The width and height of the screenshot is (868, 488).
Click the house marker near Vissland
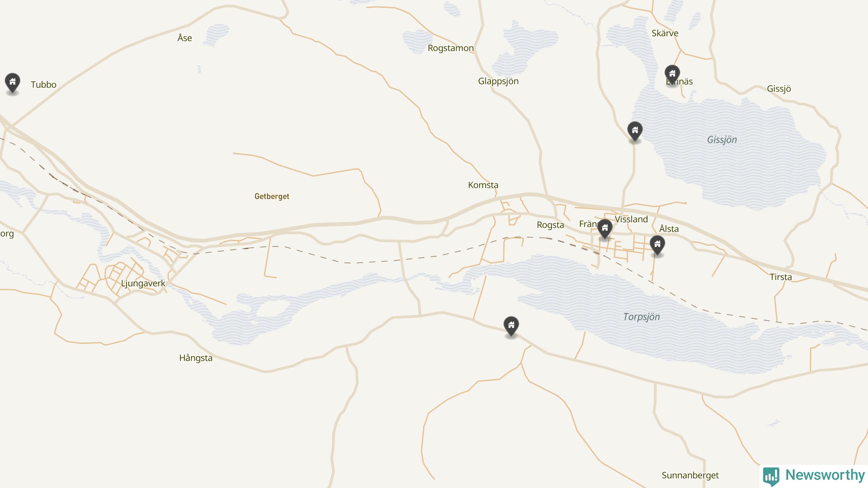[605, 229]
